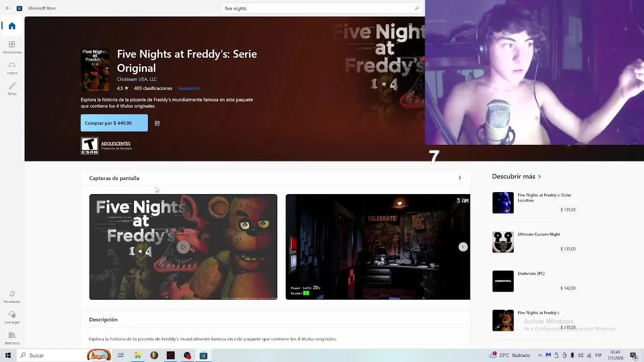Viewport: 644px width, 362px height.
Task: Play the trailer video thumbnail
Action: point(183,247)
